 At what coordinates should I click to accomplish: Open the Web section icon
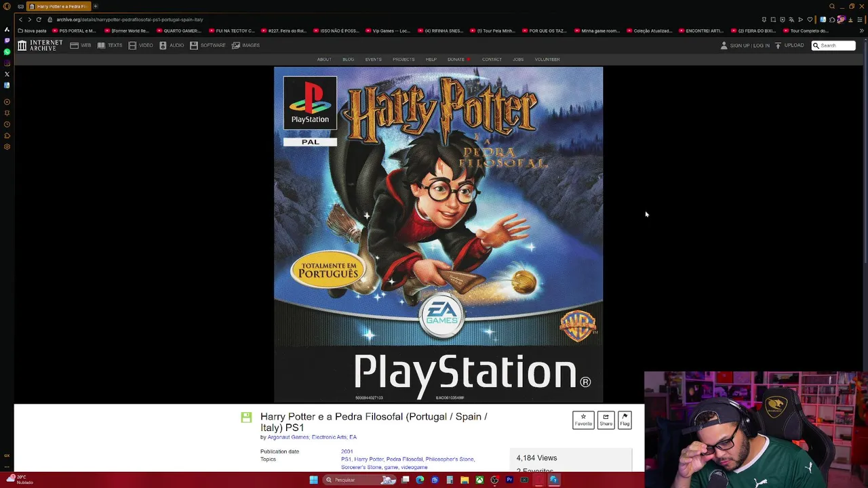[x=75, y=45]
